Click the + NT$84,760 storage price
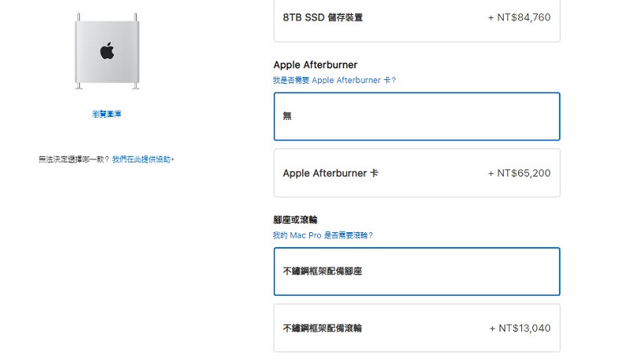This screenshot has width=628, height=364. click(x=519, y=17)
